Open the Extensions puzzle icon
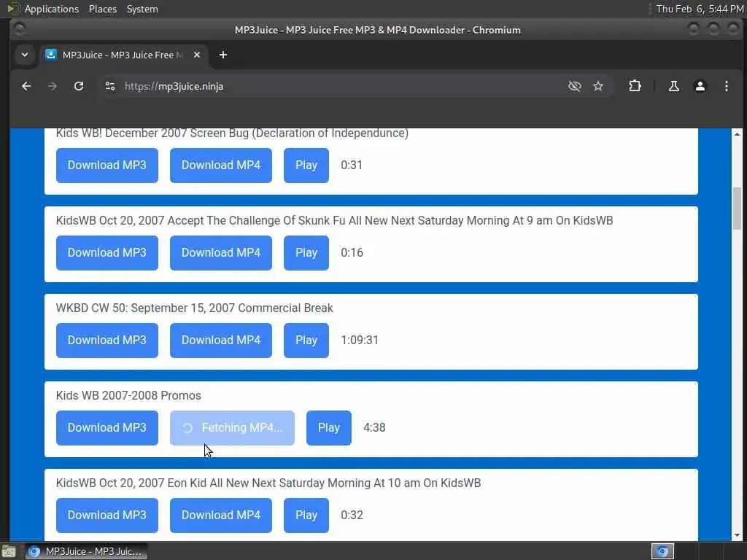This screenshot has height=560, width=747. (x=635, y=86)
